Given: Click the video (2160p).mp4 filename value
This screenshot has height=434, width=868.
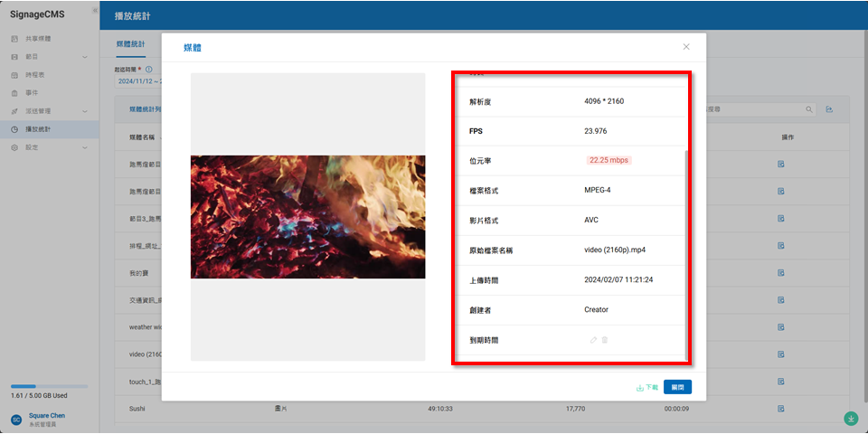Looking at the screenshot, I should click(x=615, y=250).
